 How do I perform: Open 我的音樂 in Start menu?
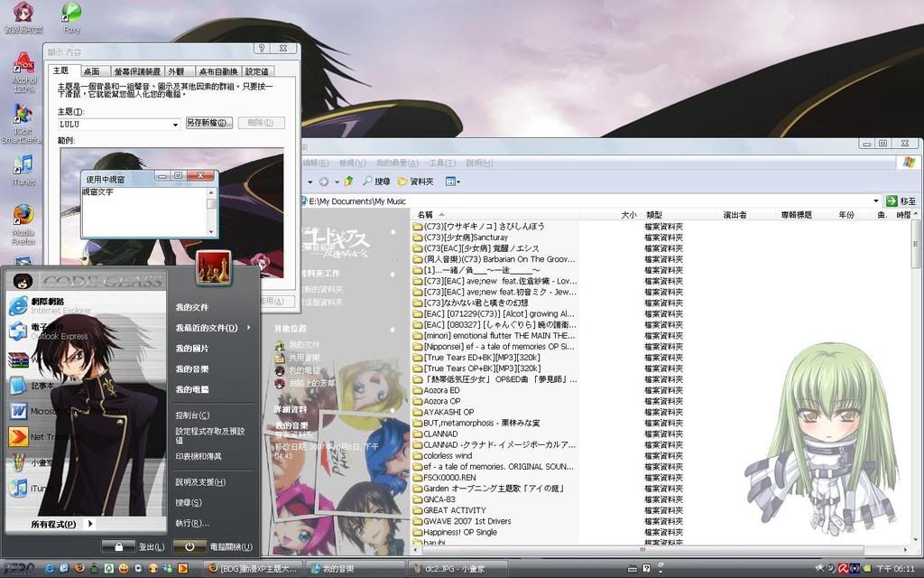192,369
